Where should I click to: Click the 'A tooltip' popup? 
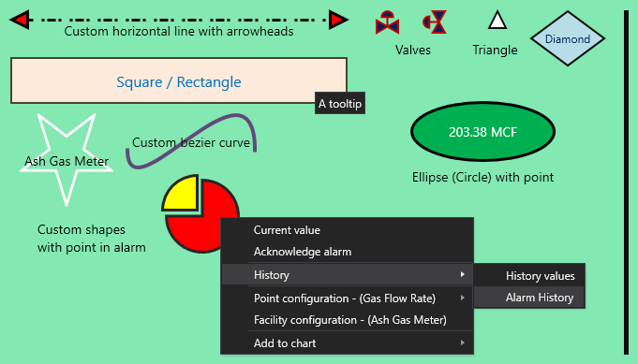[x=340, y=103]
